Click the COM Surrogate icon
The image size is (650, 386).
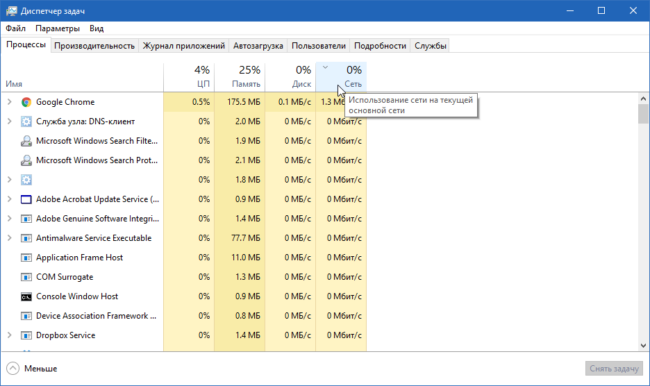tap(26, 277)
